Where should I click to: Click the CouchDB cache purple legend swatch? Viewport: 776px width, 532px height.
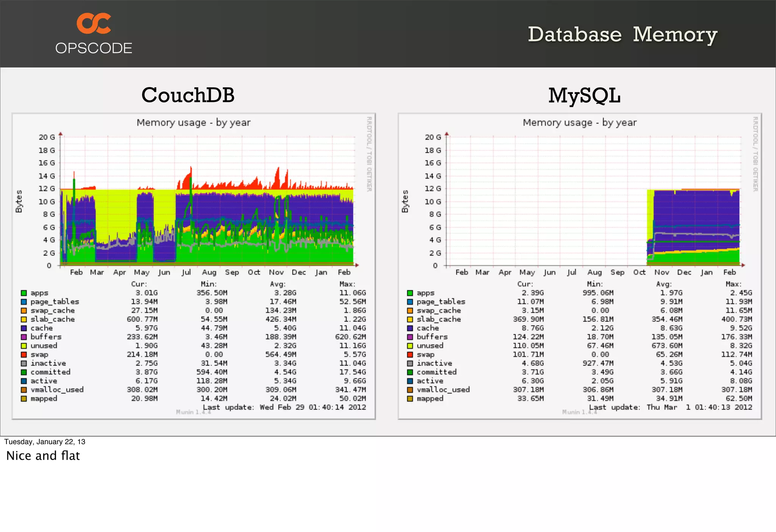click(23, 328)
